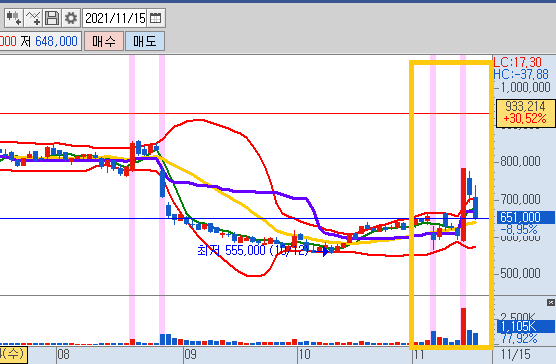
Task: Click the 1,105K volume label
Action: [x=526, y=326]
